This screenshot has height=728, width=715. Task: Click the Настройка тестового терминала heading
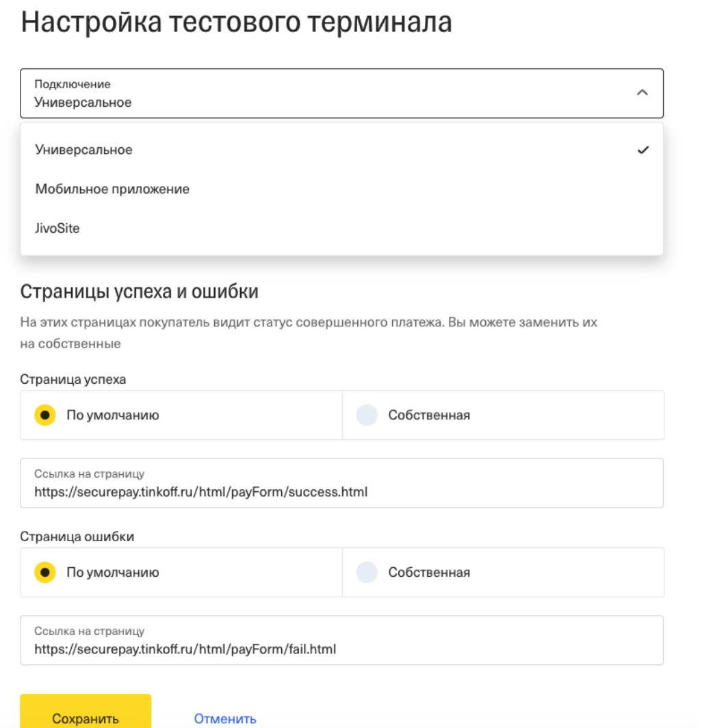tap(236, 23)
